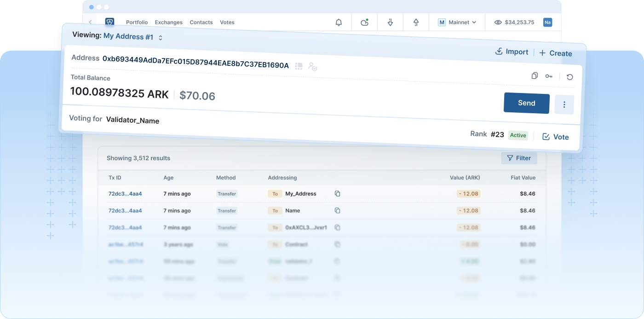Click the Vote checkbox button
This screenshot has height=319, width=644.
coord(555,137)
